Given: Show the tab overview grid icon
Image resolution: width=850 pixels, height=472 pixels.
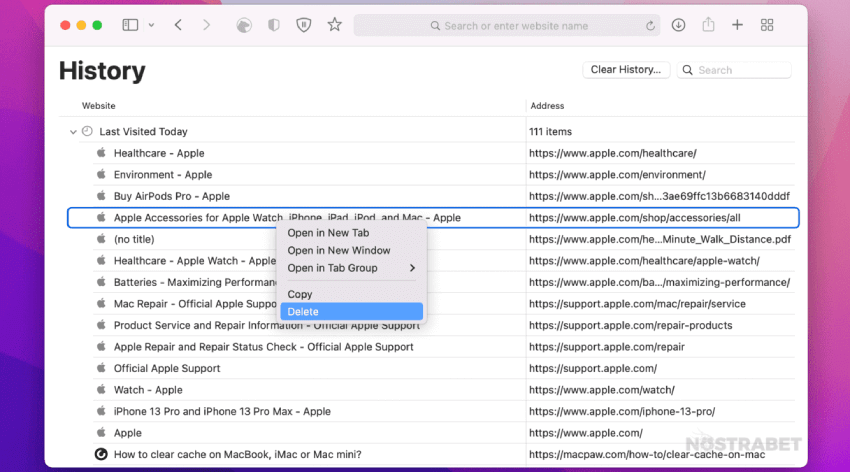Looking at the screenshot, I should coord(767,25).
